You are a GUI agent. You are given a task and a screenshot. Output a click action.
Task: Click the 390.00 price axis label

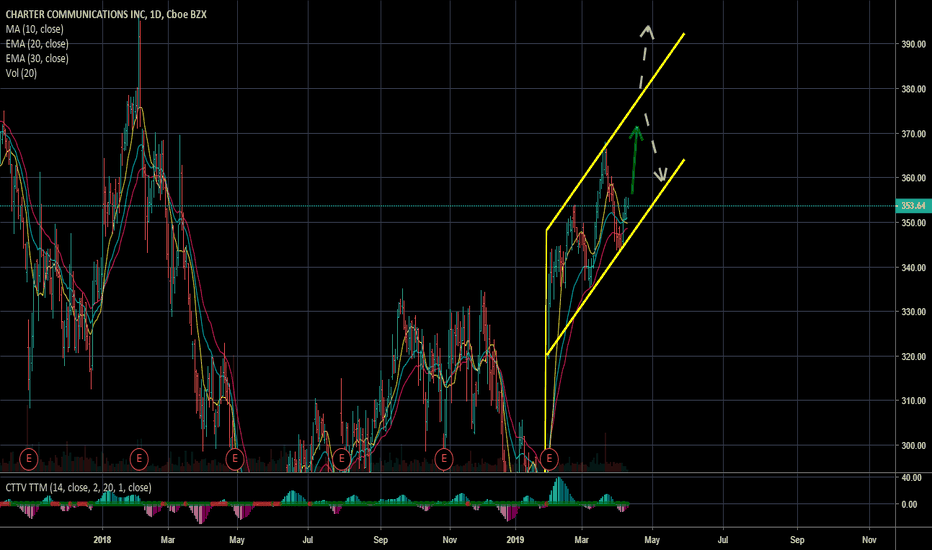click(914, 44)
